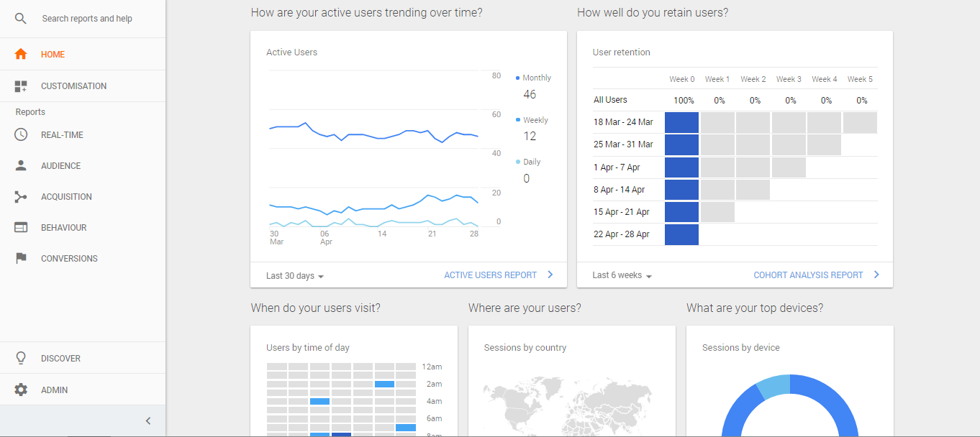This screenshot has width=980, height=437.
Task: Click the Sessions by device donut chart
Action: tap(790, 406)
